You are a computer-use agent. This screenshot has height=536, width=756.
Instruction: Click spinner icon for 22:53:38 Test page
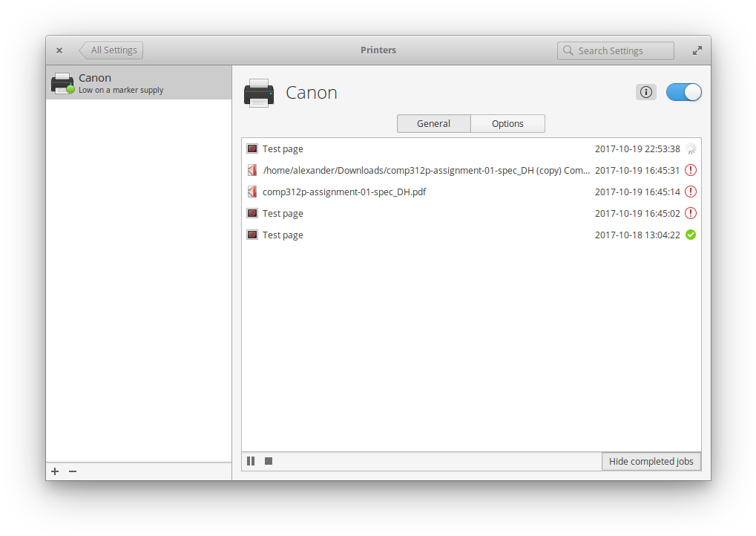tap(691, 148)
